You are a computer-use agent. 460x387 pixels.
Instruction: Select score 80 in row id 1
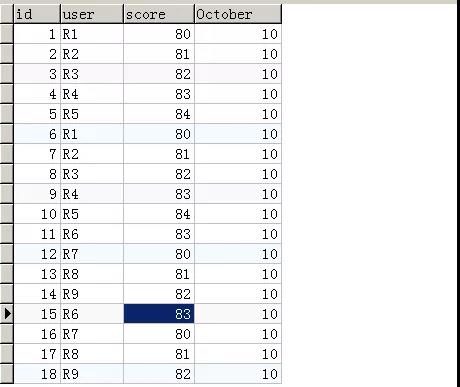pyautogui.click(x=159, y=34)
